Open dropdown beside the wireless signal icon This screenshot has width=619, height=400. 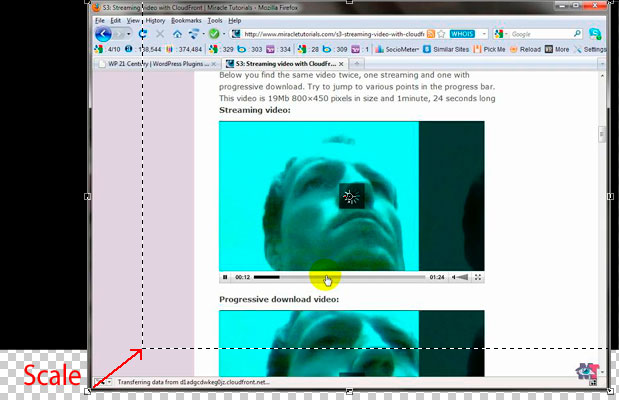click(x=203, y=34)
